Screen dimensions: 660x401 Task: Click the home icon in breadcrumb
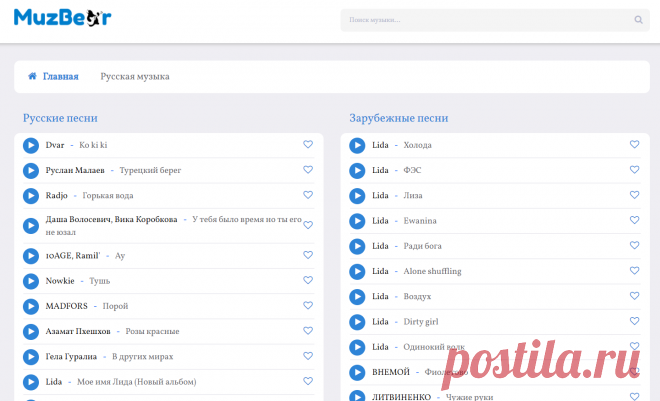tap(32, 76)
